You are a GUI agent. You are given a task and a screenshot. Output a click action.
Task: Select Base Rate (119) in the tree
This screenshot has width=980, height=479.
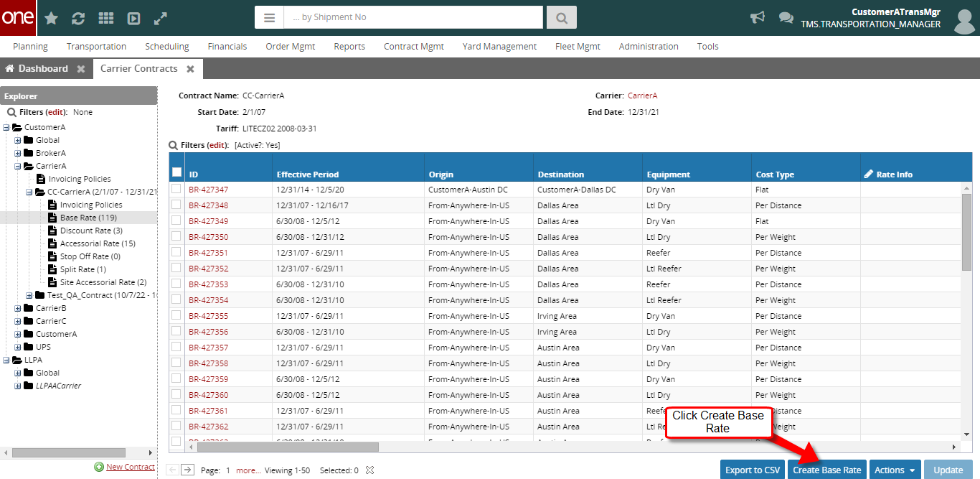pyautogui.click(x=88, y=218)
